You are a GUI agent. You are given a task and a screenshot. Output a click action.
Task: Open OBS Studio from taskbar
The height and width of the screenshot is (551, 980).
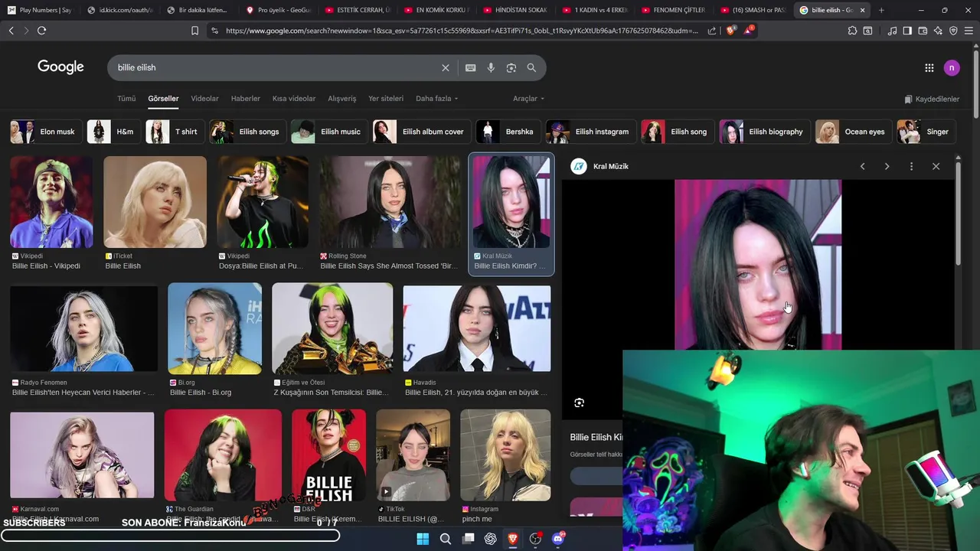pyautogui.click(x=535, y=539)
